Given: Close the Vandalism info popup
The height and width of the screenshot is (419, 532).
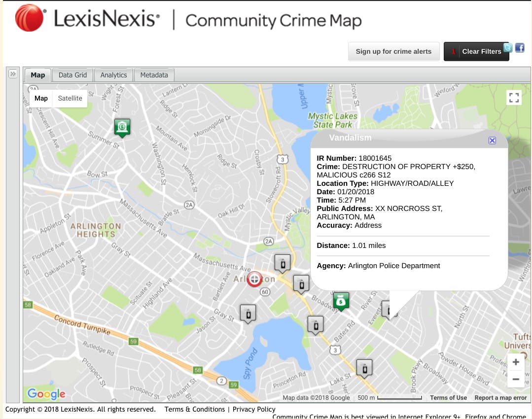Looking at the screenshot, I should (x=492, y=140).
